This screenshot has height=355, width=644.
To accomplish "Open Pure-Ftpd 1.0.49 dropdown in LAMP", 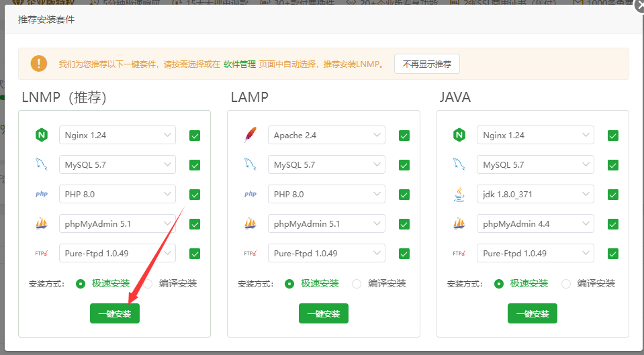I will (x=326, y=253).
